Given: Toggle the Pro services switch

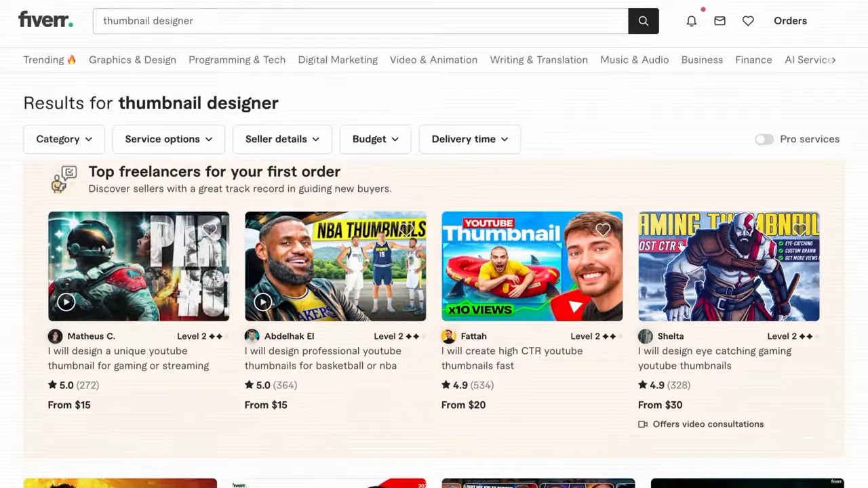Looking at the screenshot, I should pyautogui.click(x=764, y=139).
